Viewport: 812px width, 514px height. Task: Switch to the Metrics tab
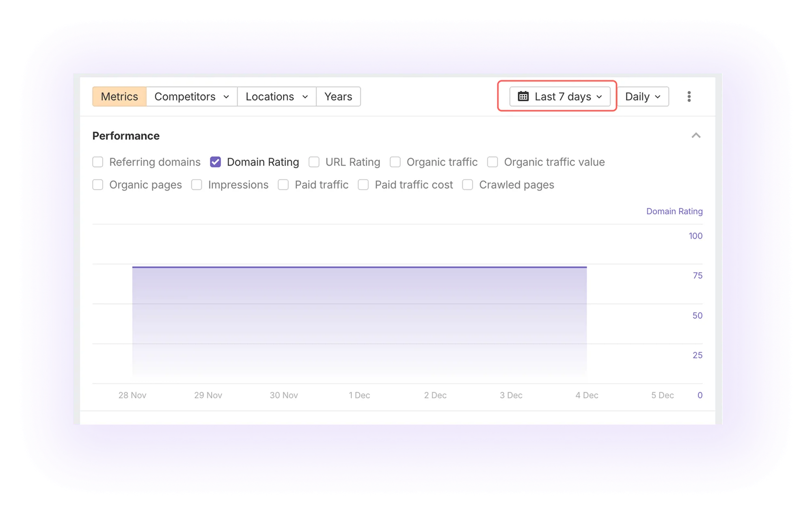[119, 97]
